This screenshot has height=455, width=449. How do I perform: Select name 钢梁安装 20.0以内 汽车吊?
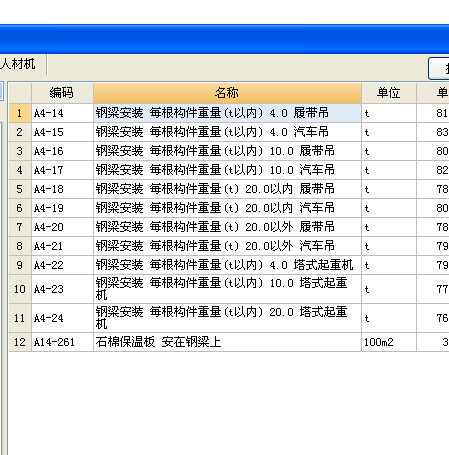click(x=227, y=208)
